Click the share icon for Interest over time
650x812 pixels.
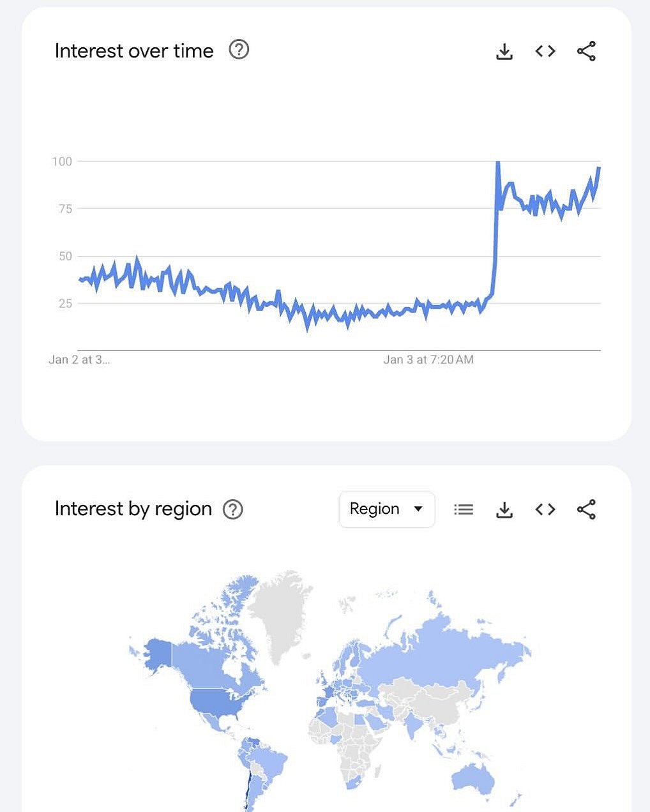[586, 52]
